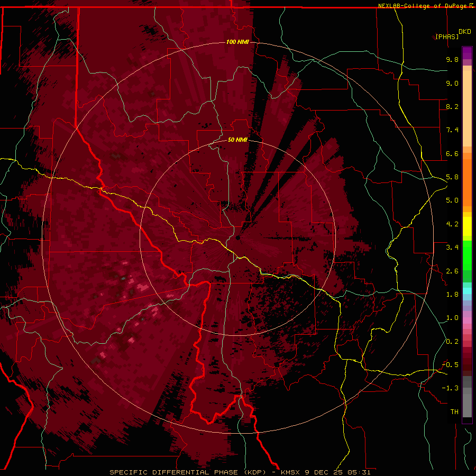Pick the yellow segment of the color scale
This screenshot has height=476, width=476.
pos(467,226)
